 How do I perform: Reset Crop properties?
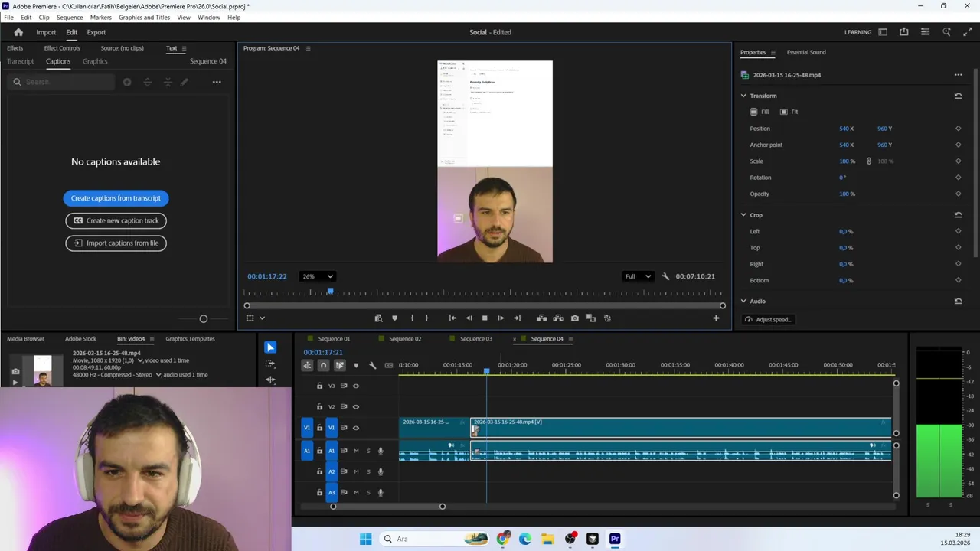tap(958, 215)
